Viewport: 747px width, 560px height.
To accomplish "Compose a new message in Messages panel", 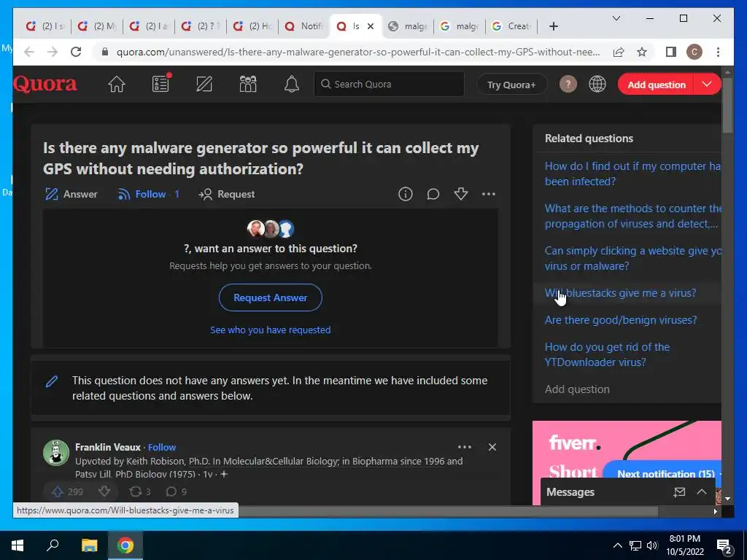I will pos(679,492).
